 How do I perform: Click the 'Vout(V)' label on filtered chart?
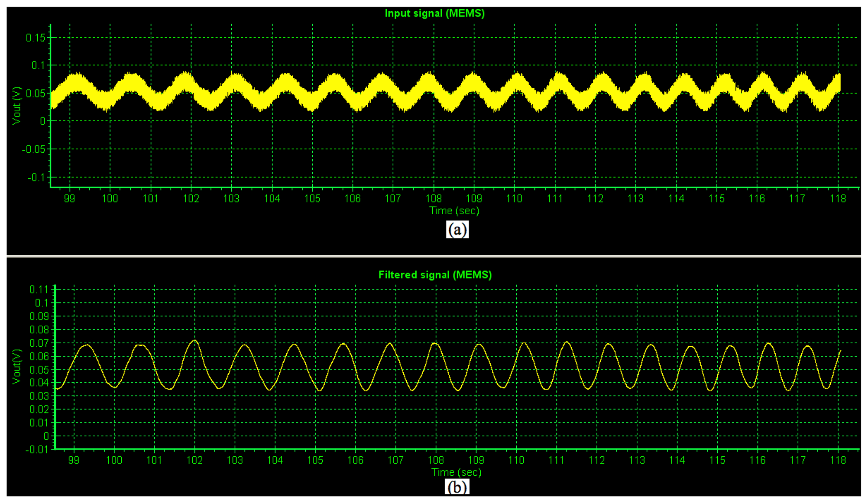point(16,366)
